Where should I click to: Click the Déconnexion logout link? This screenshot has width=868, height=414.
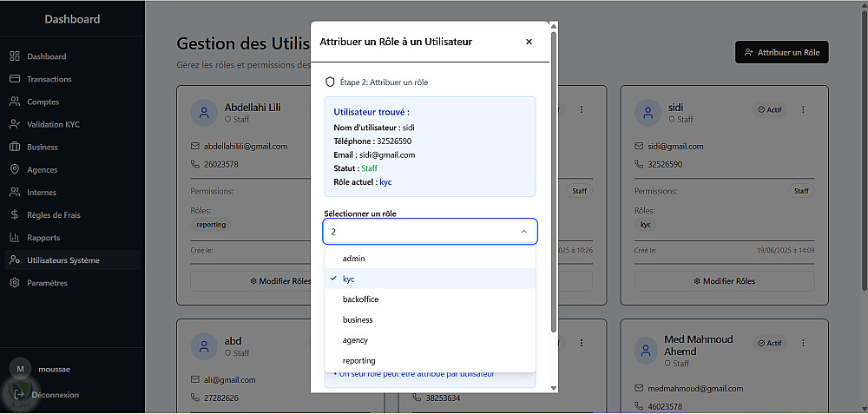[54, 395]
